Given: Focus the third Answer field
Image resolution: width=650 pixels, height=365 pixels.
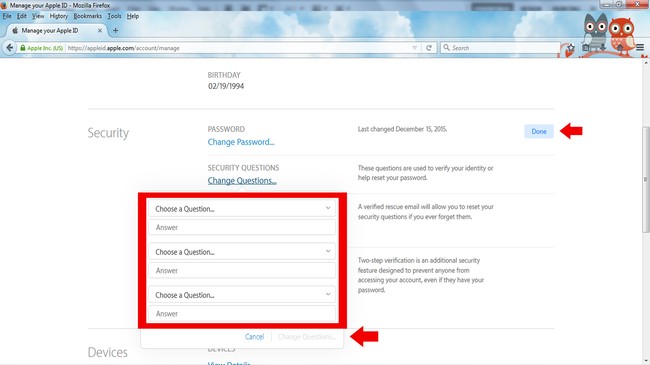Looking at the screenshot, I should pos(242,314).
